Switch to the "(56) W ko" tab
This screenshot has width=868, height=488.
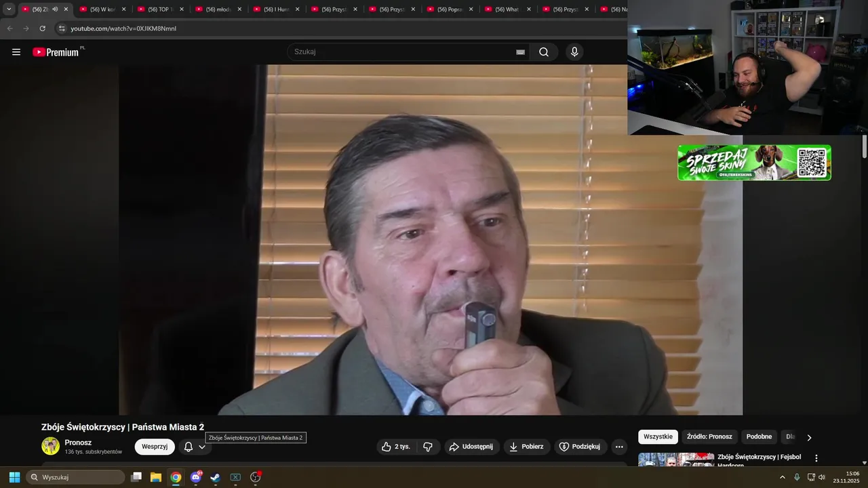[102, 9]
